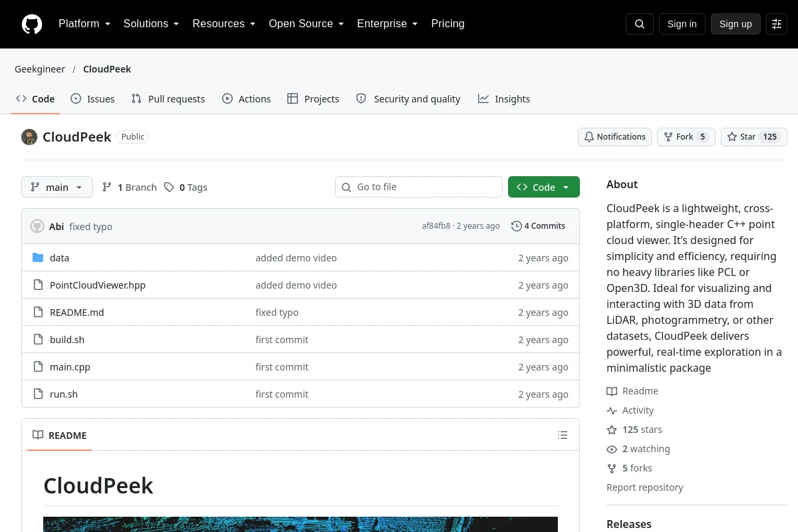Viewport: 798px width, 532px height.
Task: Click the fork icon beside 5 forks
Action: [x=612, y=468]
